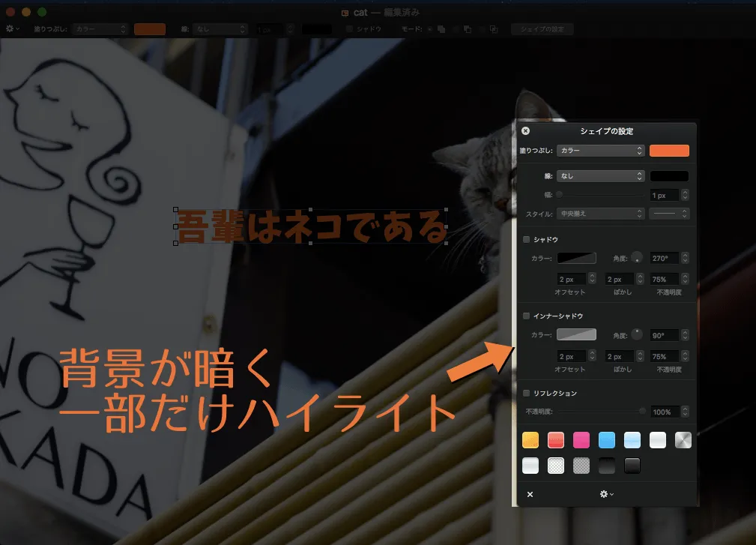This screenshot has width=756, height=545.
Task: Open the black stroke swatch in the toolbar
Action: [317, 29]
